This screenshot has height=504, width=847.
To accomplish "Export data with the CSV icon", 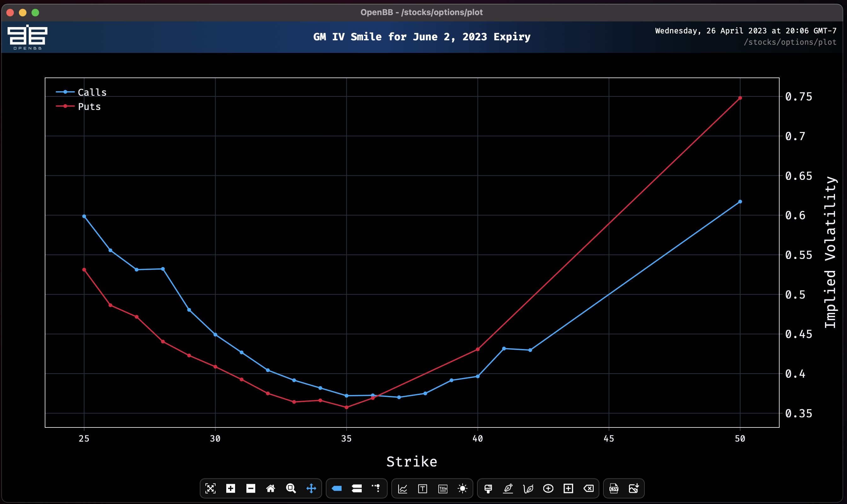I will (x=614, y=488).
